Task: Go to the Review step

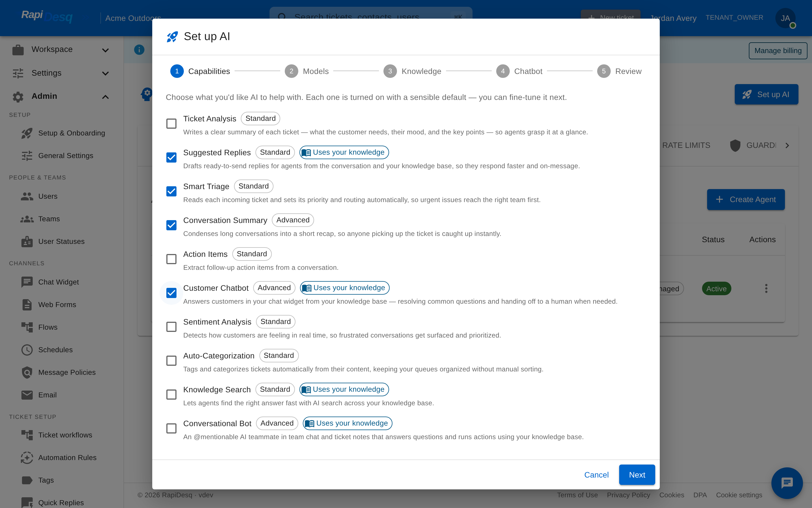Action: (619, 71)
